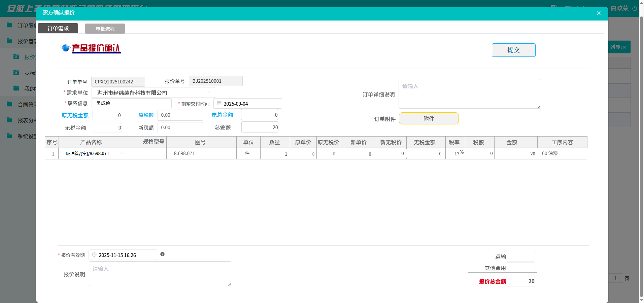Screen dimensions: 644x303
Task: Click the 合同管理 folder icon in sidebar
Action: [9, 104]
